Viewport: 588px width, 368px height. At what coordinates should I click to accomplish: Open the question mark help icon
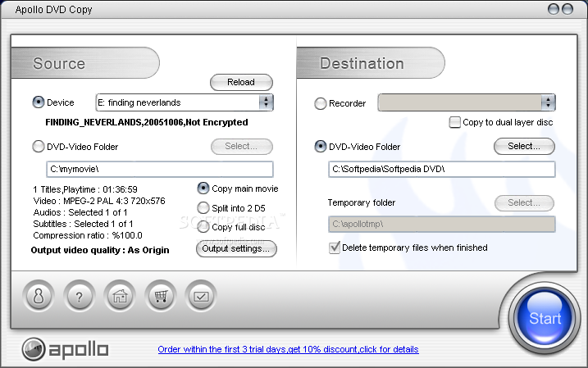79,297
